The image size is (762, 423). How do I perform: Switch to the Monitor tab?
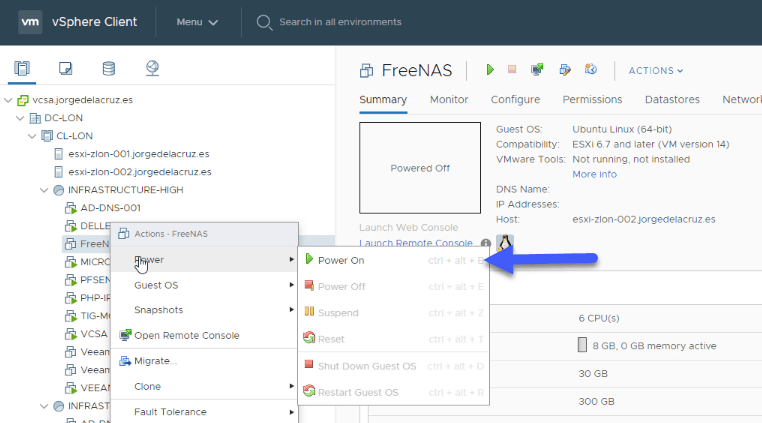point(449,100)
